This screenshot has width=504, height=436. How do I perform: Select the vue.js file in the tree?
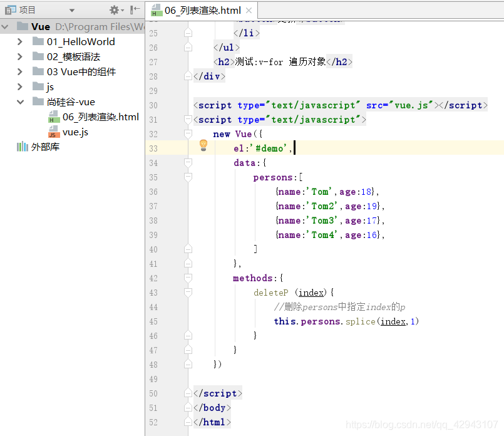pyautogui.click(x=75, y=132)
